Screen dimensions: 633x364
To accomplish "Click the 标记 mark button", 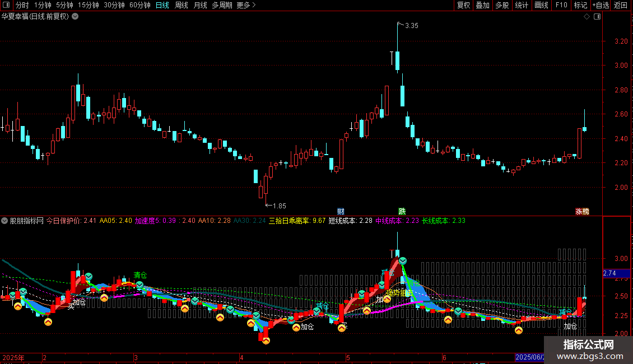I will click(x=580, y=5).
